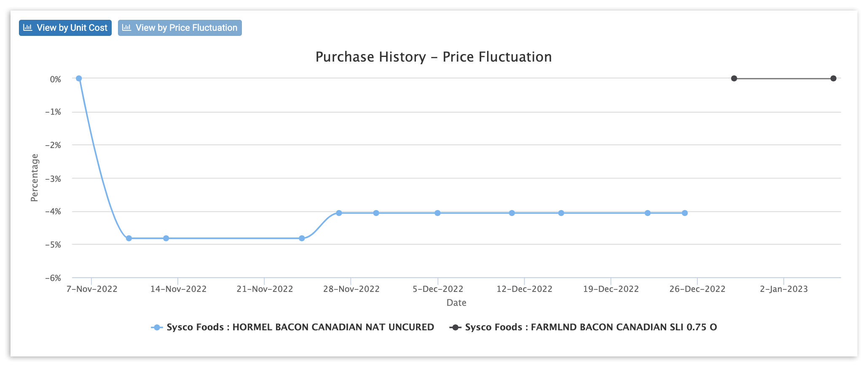868x367 pixels.
Task: Select the last HORMEL data point on the line
Action: 685,213
